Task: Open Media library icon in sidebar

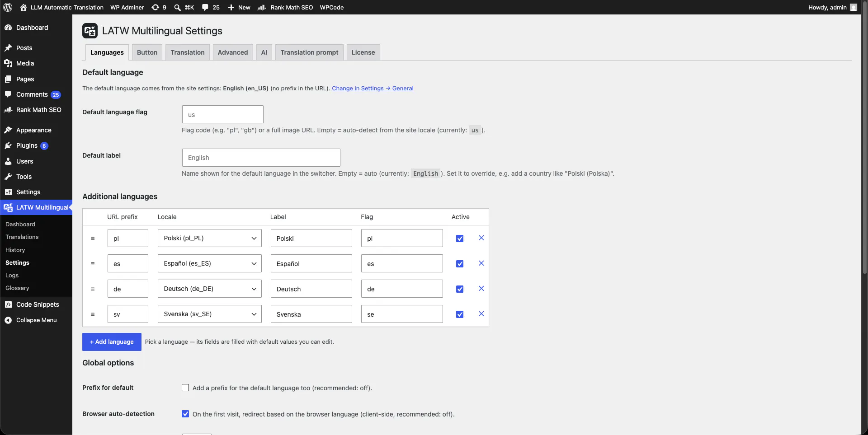Action: point(8,63)
